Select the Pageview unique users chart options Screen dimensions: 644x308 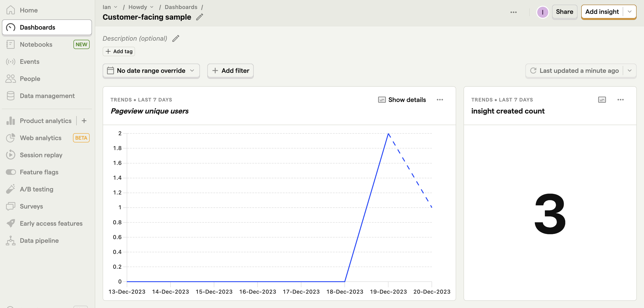(440, 100)
